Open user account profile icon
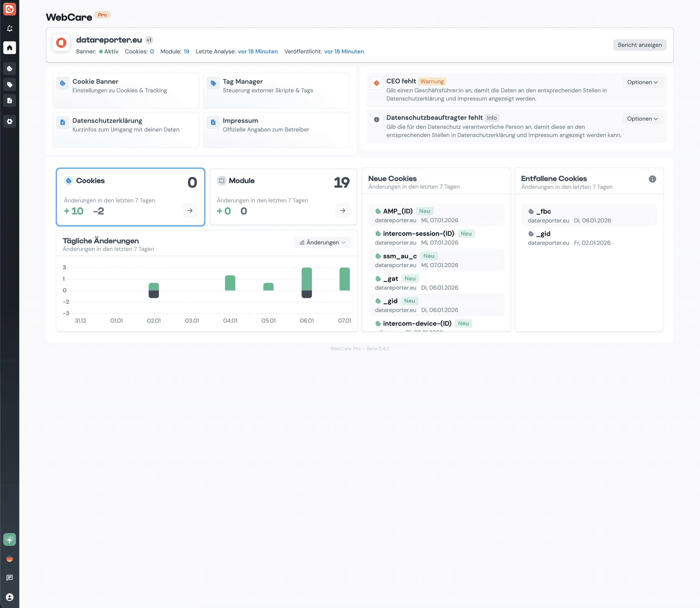The height and width of the screenshot is (608, 700). [10, 597]
